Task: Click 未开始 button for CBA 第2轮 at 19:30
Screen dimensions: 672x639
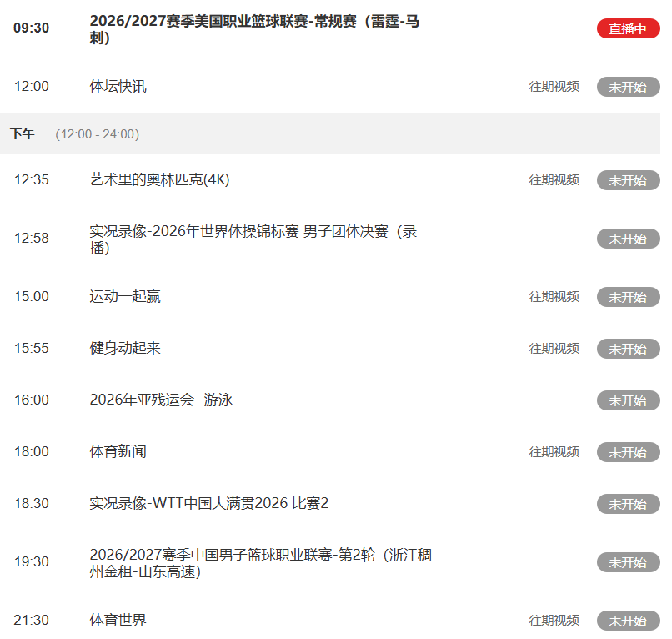Action: 629,562
